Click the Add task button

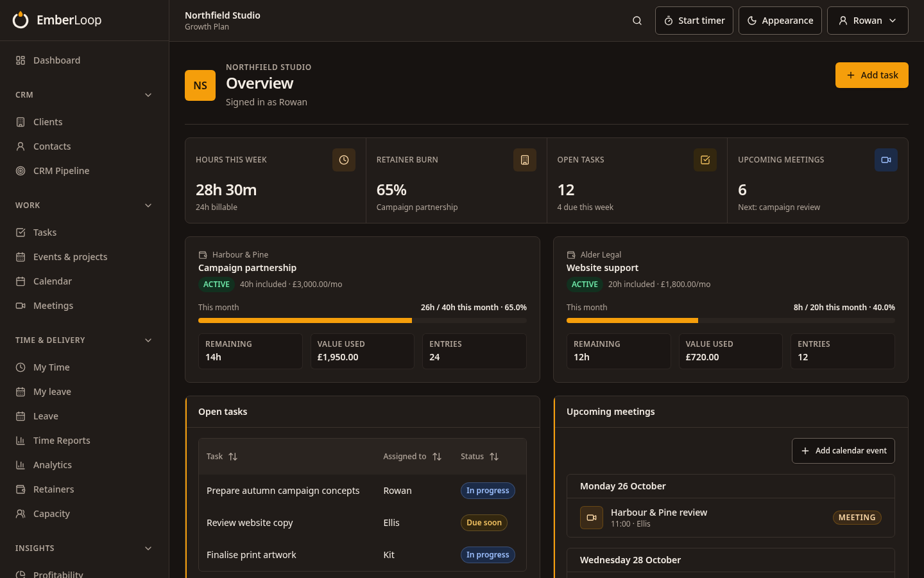tap(872, 75)
